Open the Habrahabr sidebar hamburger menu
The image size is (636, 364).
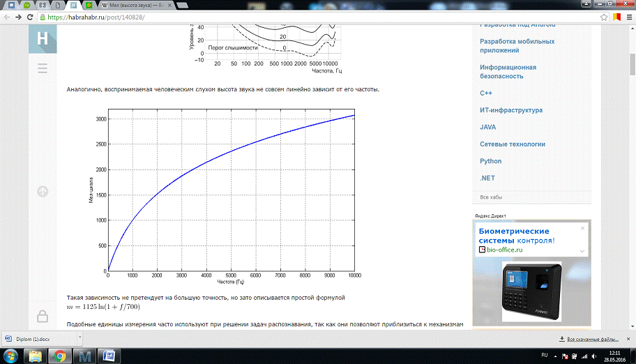coord(43,68)
